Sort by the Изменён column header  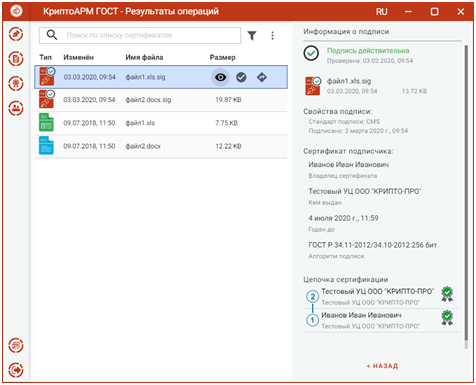(x=78, y=57)
